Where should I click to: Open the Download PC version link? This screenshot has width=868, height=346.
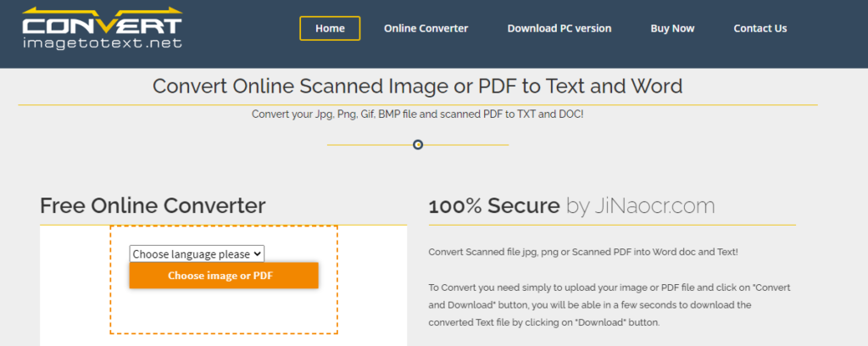click(x=559, y=28)
